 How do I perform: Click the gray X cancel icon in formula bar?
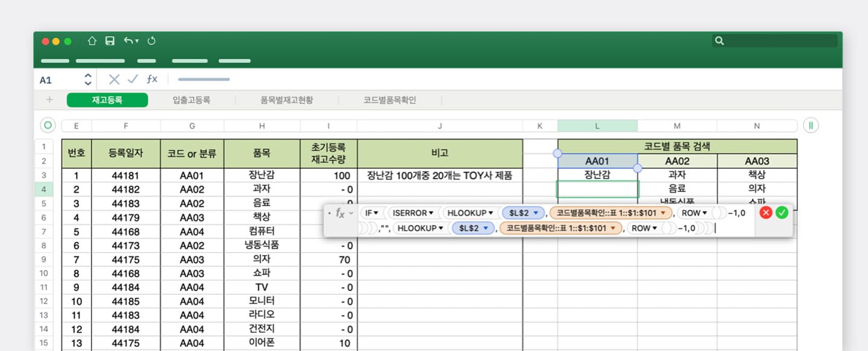pos(114,79)
